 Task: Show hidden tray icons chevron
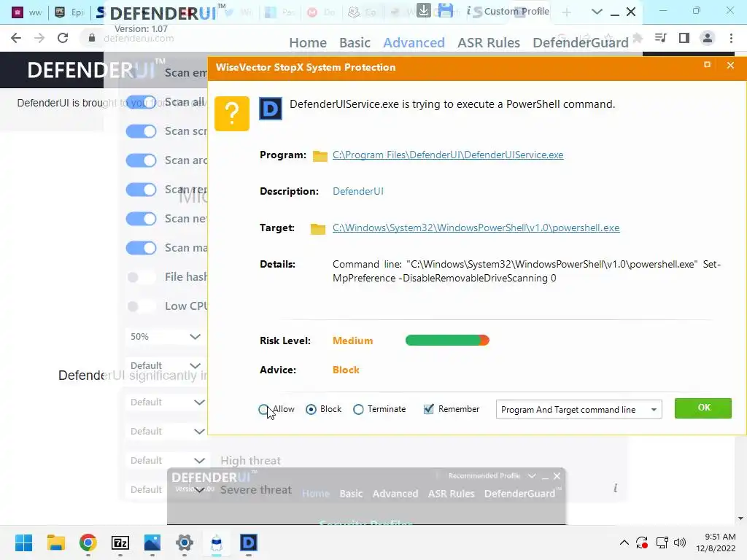click(x=624, y=542)
